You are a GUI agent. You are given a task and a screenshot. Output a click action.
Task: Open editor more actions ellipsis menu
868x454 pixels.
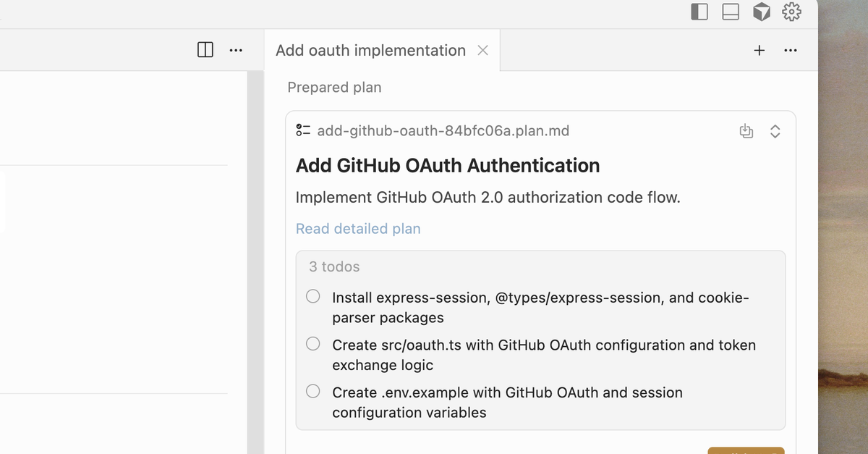point(236,50)
